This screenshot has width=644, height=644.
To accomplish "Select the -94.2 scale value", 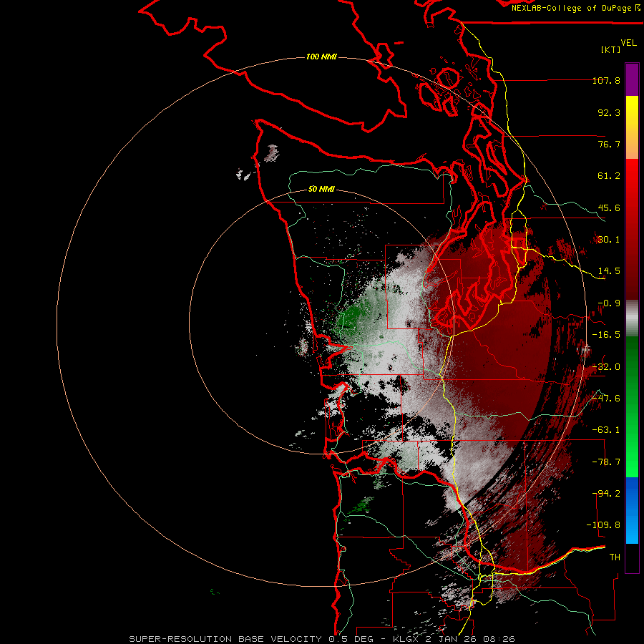I will click(x=606, y=494).
